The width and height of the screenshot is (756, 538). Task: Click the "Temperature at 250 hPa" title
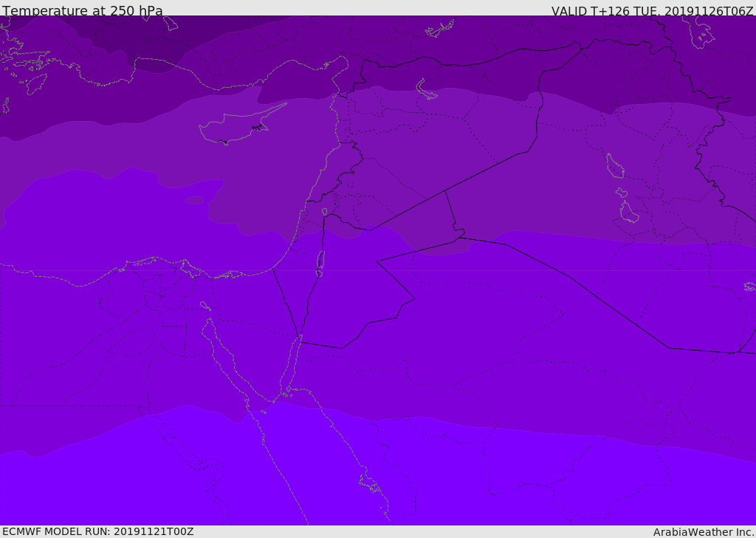(x=82, y=11)
